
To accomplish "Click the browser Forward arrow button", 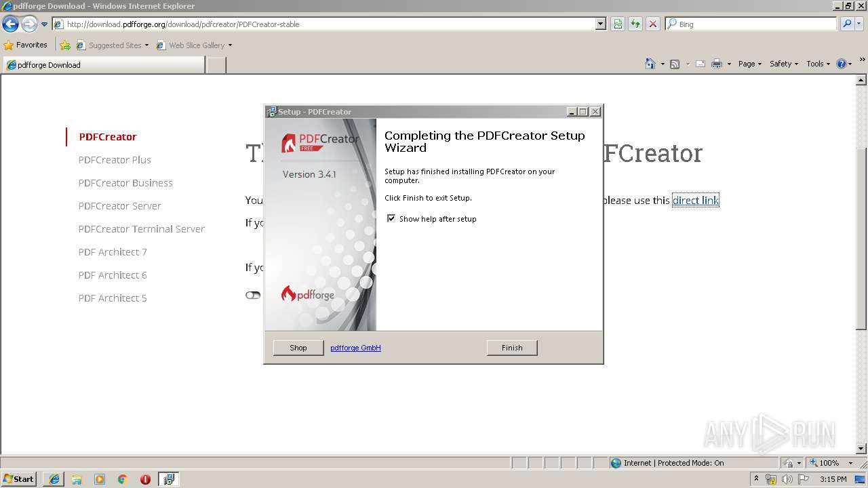I will [x=29, y=24].
